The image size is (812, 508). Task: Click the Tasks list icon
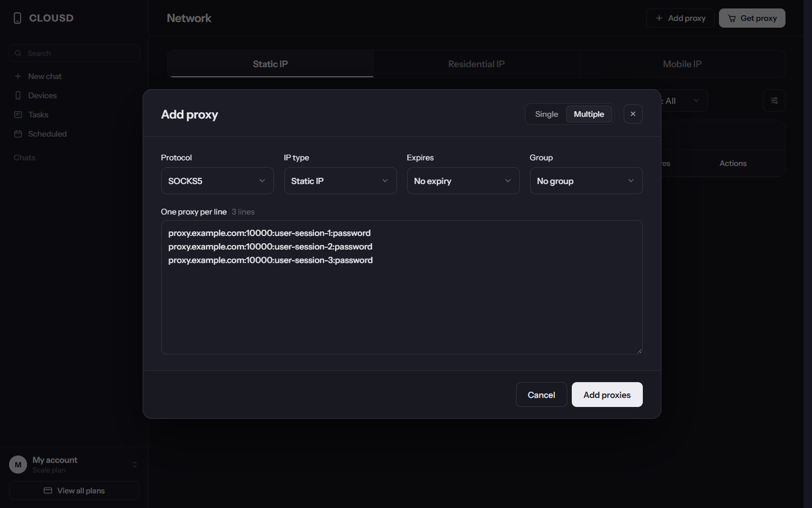pos(18,115)
